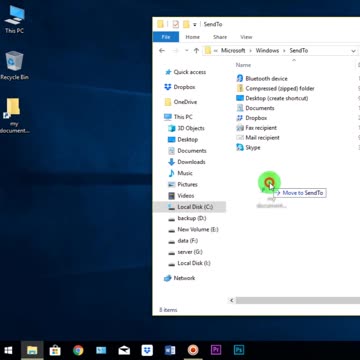This screenshot has height=360, width=360.
Task: Select Dropbox in the navigation pane
Action: coord(180,87)
